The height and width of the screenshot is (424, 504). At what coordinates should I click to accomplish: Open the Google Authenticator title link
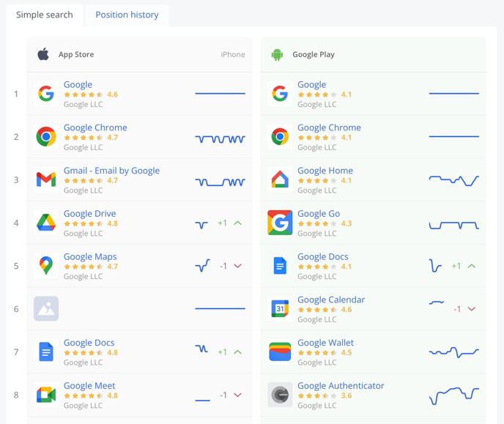tap(341, 386)
